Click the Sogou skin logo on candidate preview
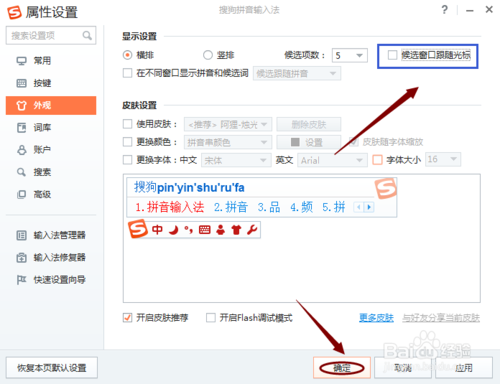The width and height of the screenshot is (500, 384). point(386,188)
